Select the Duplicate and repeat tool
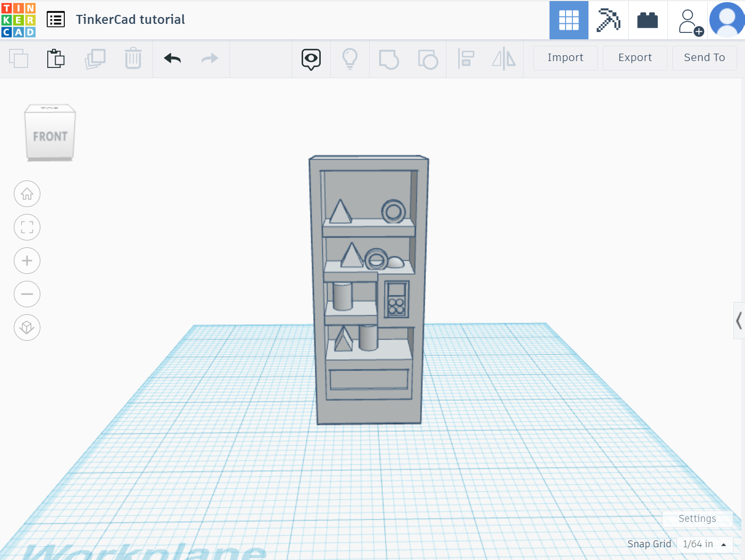Screen dimensions: 745x560 (95, 58)
